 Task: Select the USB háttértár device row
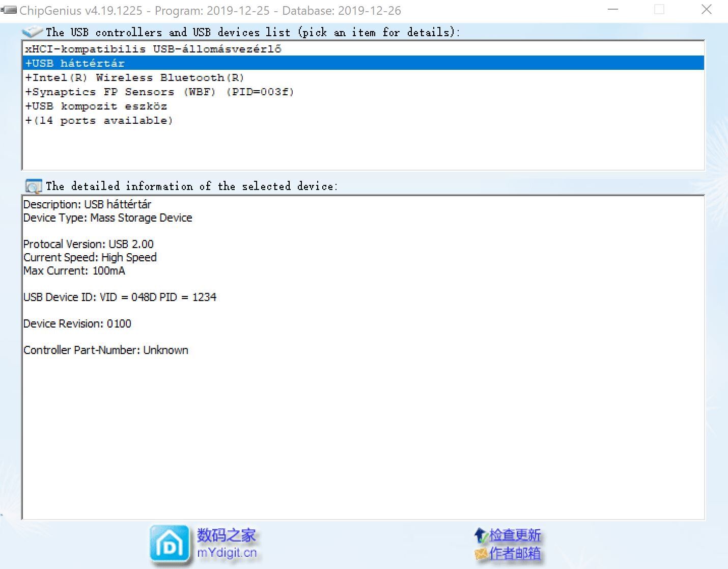363,63
